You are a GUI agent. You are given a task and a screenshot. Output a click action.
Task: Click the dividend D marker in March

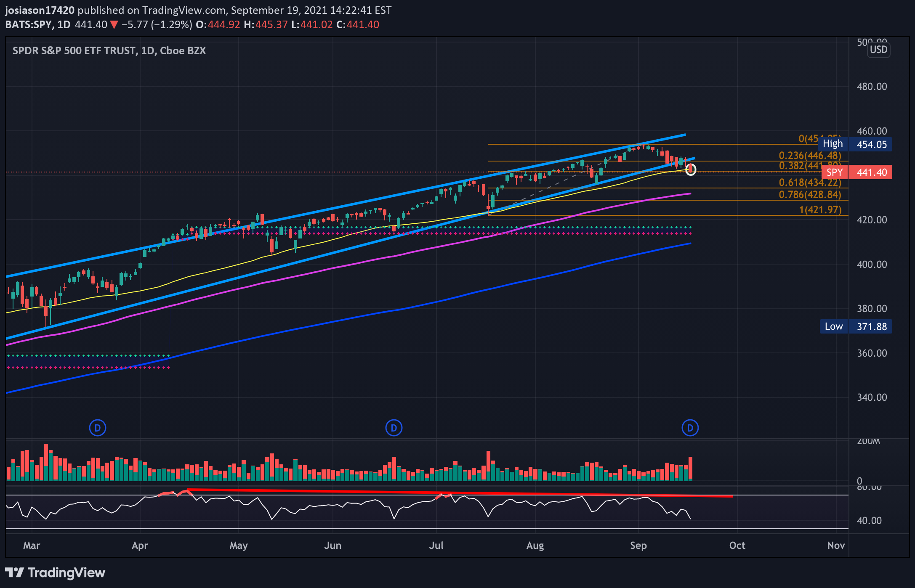[x=98, y=428]
